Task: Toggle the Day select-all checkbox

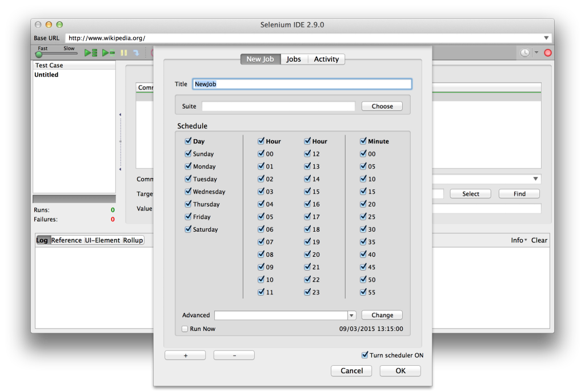Action: coord(188,142)
